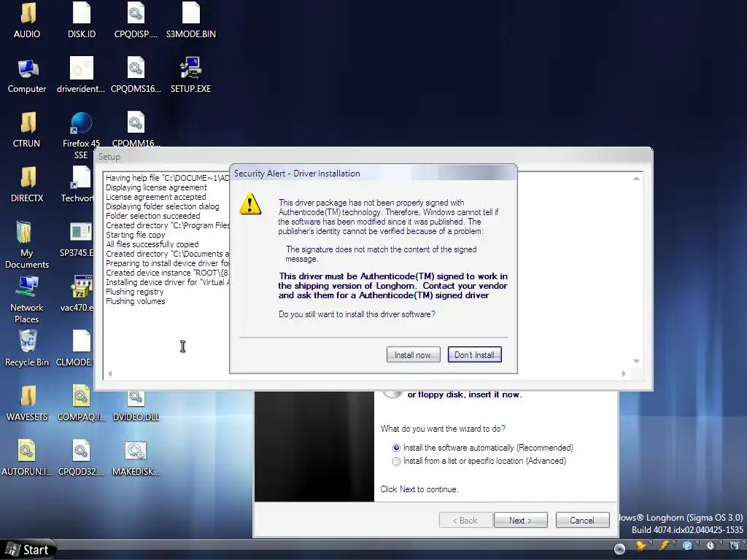Select the DISK.ID file icon
Viewport: 747px width, 560px height.
[x=82, y=21]
